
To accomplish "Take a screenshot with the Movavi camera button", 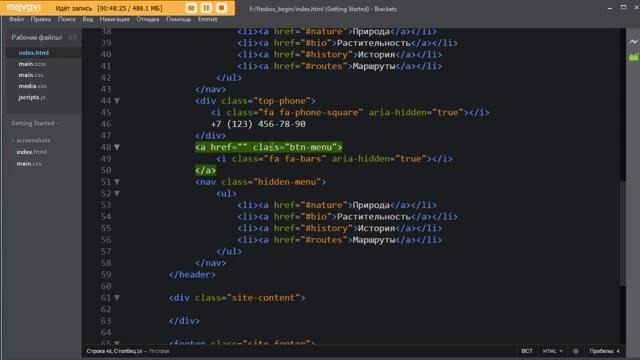I will point(191,8).
